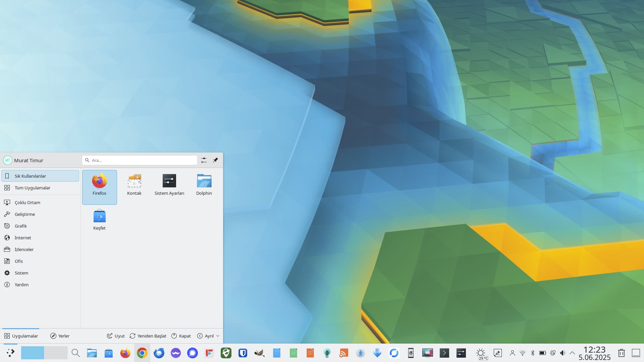This screenshot has height=362, width=644.
Task: Toggle the launcher pin-open button
Action: point(215,160)
